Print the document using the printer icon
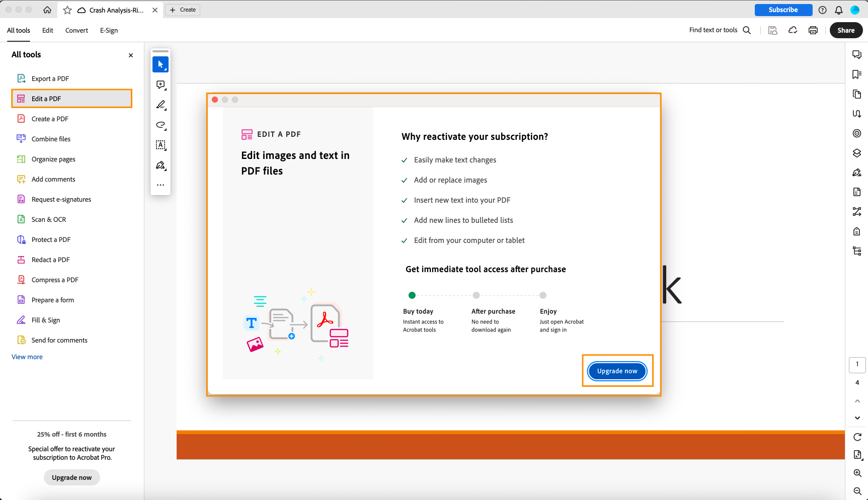 click(x=813, y=30)
